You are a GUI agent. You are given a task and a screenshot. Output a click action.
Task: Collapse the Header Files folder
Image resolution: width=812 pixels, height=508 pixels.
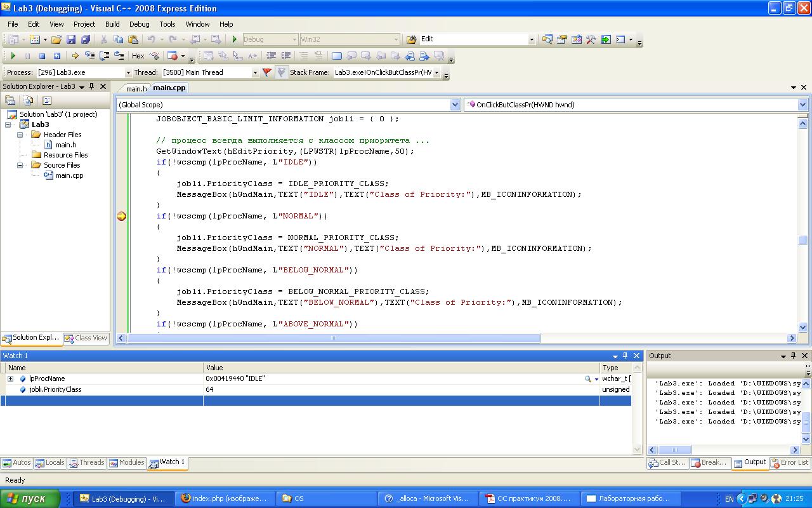[x=20, y=135]
